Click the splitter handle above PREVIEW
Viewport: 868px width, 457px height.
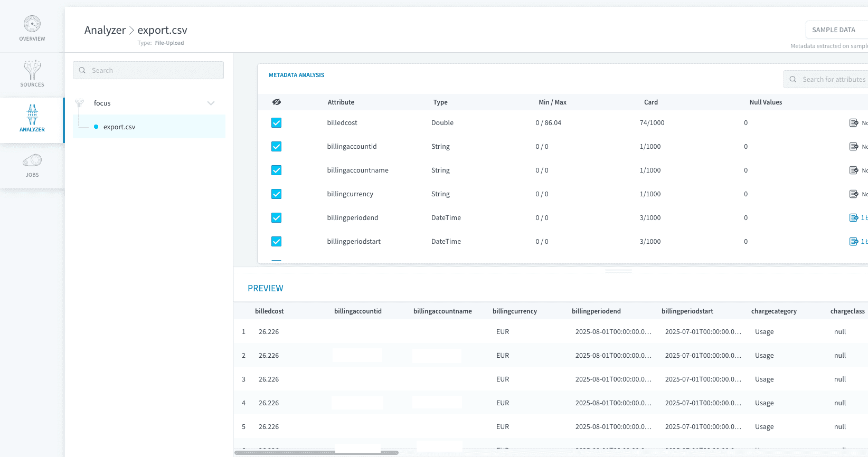coord(618,271)
